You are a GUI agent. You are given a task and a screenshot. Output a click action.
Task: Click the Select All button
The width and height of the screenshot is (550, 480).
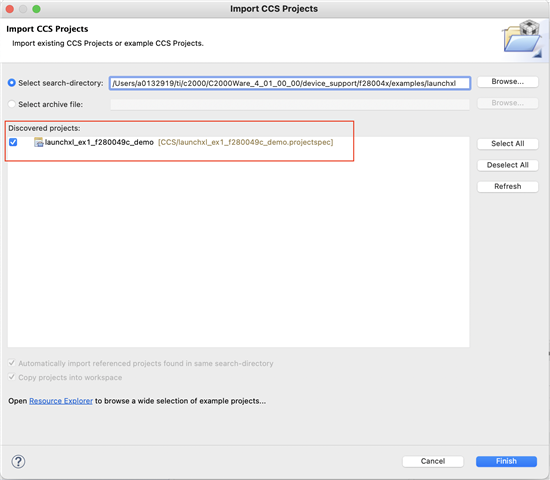pyautogui.click(x=508, y=144)
